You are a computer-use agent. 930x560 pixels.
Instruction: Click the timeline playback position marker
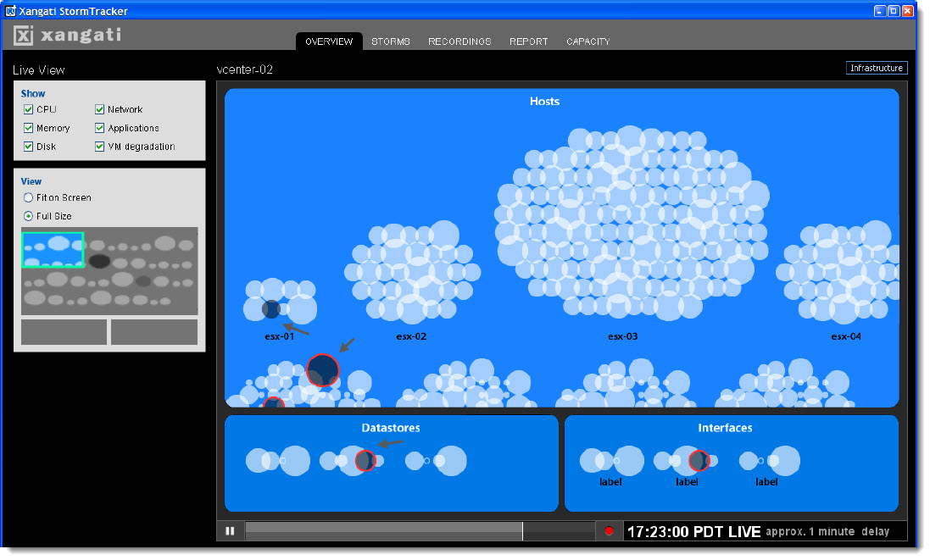[522, 531]
